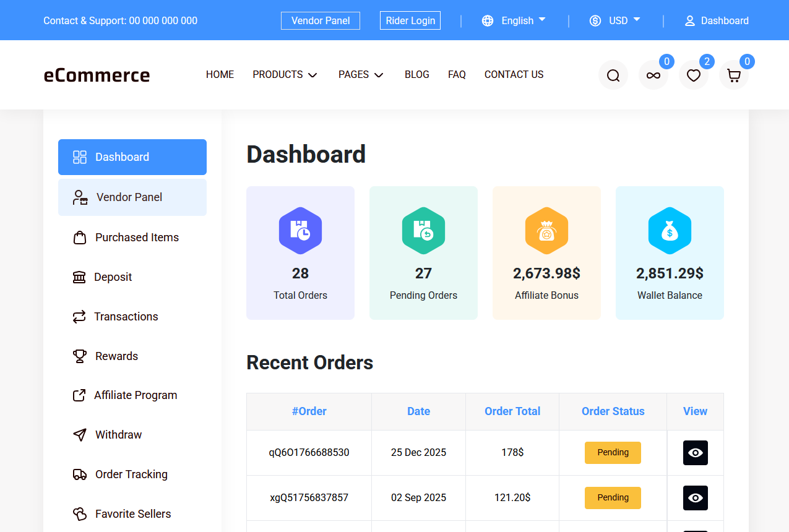This screenshot has height=532, width=789.
Task: Click the eCommerce logo
Action: click(97, 75)
